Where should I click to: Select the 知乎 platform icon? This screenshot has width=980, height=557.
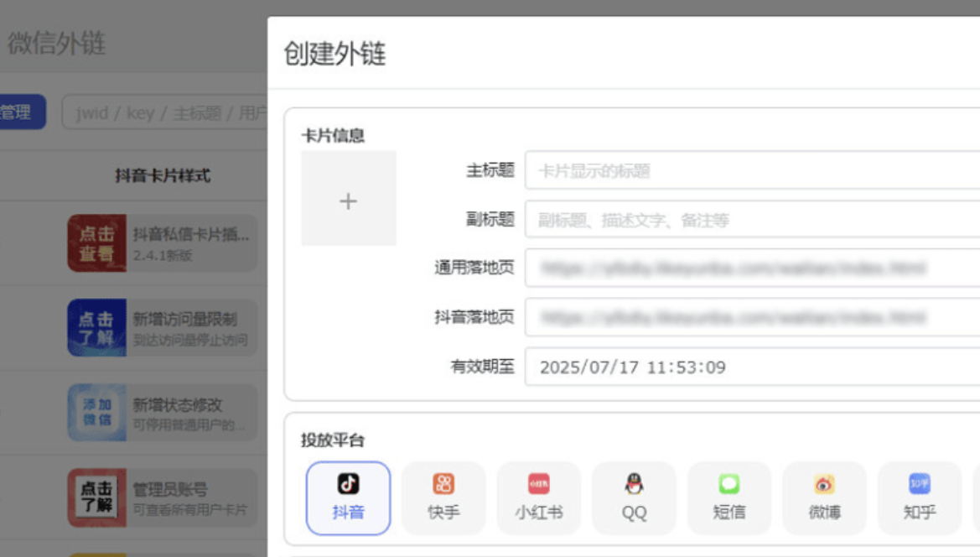point(920,498)
